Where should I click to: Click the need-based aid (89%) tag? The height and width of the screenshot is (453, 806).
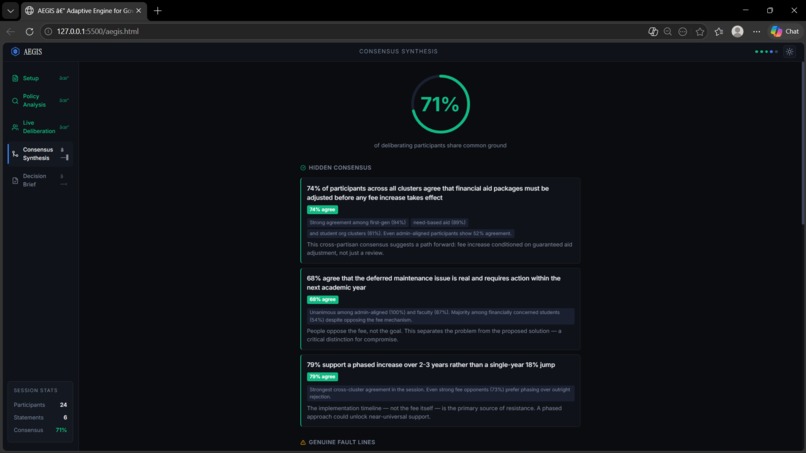click(439, 223)
